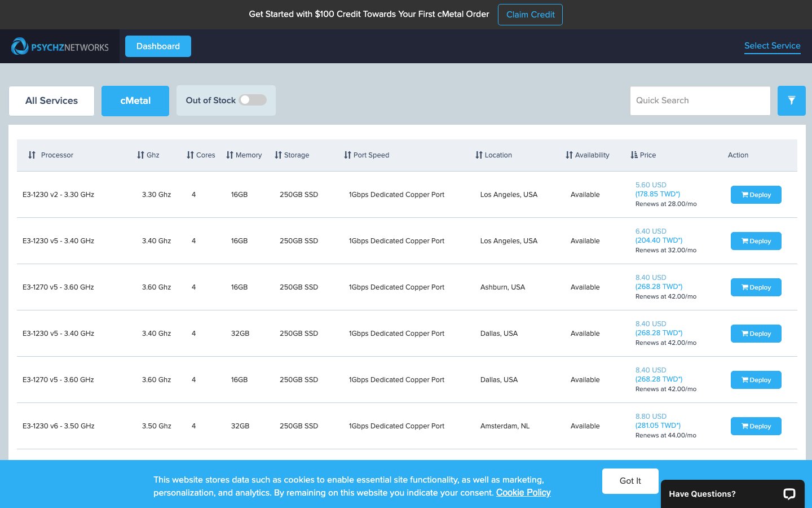Click Claim Credit button

530,15
